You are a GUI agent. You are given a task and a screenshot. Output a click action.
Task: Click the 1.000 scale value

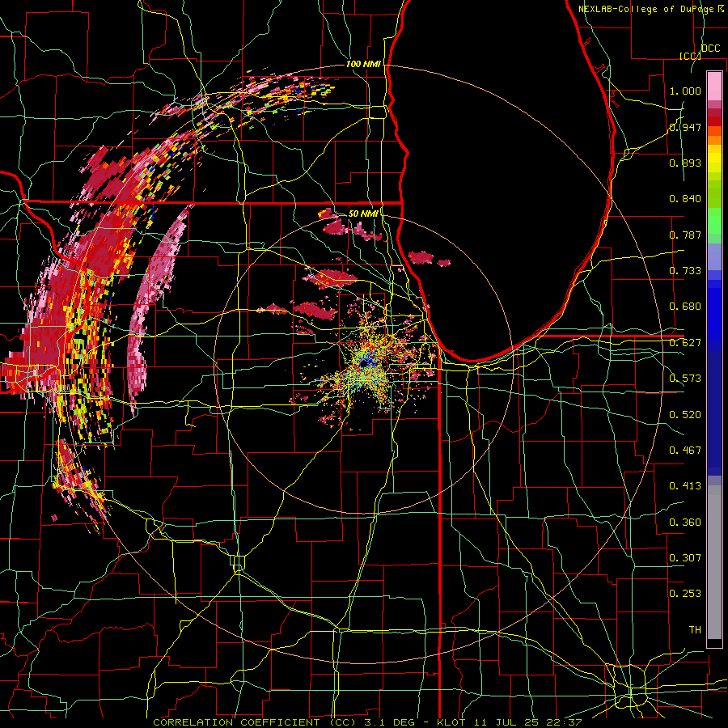[x=685, y=91]
